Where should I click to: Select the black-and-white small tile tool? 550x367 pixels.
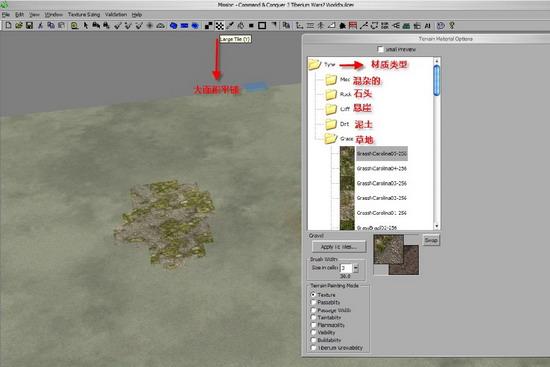pyautogui.click(x=209, y=25)
